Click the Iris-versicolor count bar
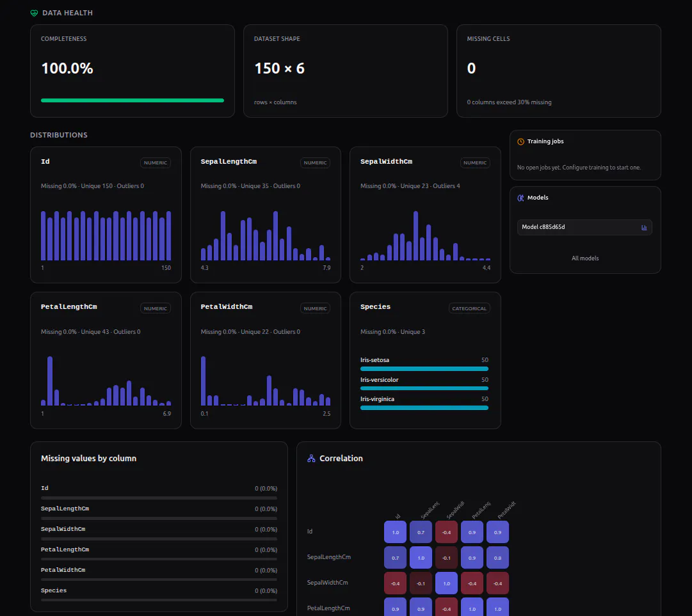The width and height of the screenshot is (692, 616). 424,388
